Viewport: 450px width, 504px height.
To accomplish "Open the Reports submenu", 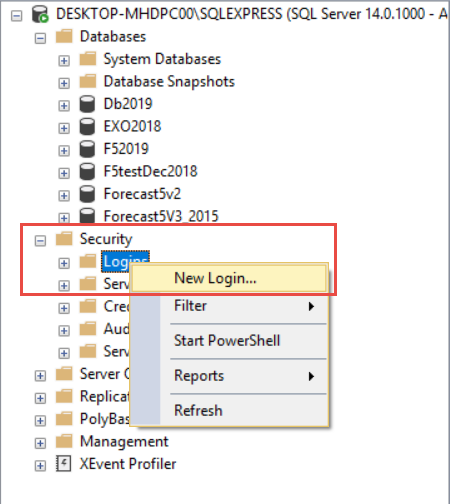I will pyautogui.click(x=229, y=376).
